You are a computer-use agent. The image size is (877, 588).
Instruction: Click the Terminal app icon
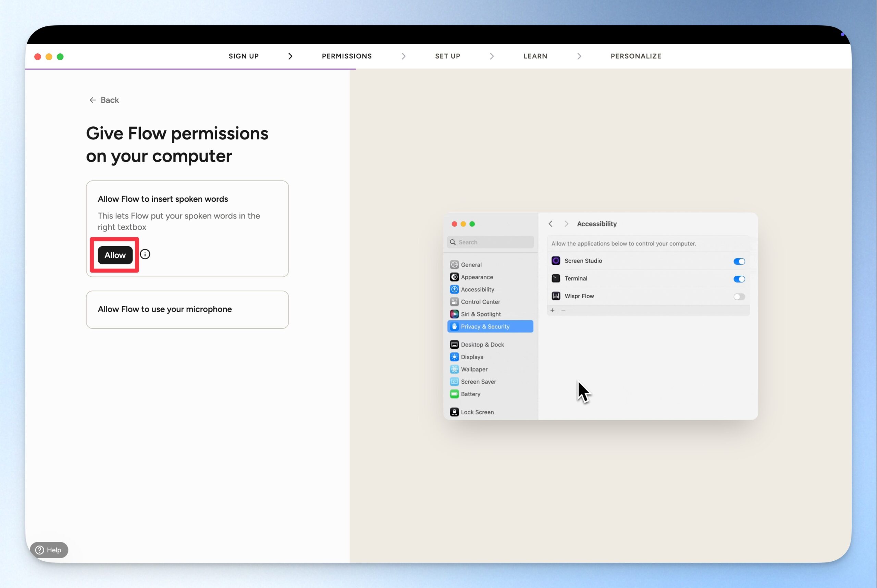(x=556, y=278)
